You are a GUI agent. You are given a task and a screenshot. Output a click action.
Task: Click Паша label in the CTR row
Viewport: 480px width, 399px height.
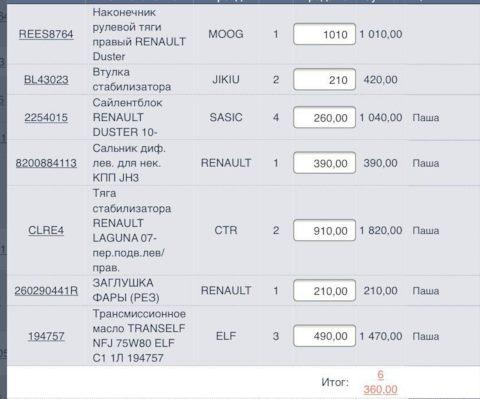coord(426,230)
